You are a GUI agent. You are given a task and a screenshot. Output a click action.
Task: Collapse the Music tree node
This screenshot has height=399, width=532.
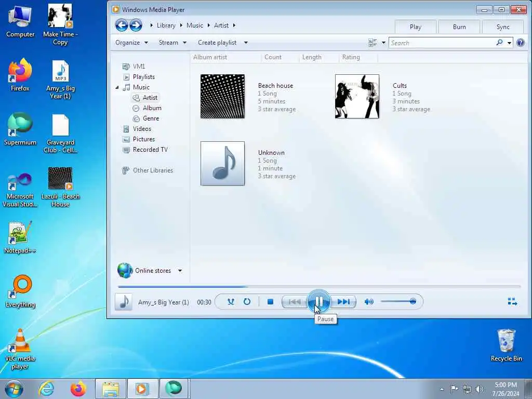pyautogui.click(x=117, y=87)
